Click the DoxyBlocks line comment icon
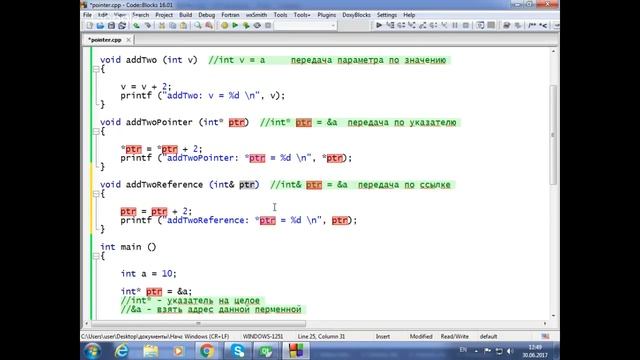This screenshot has width=640, height=360. click(543, 25)
